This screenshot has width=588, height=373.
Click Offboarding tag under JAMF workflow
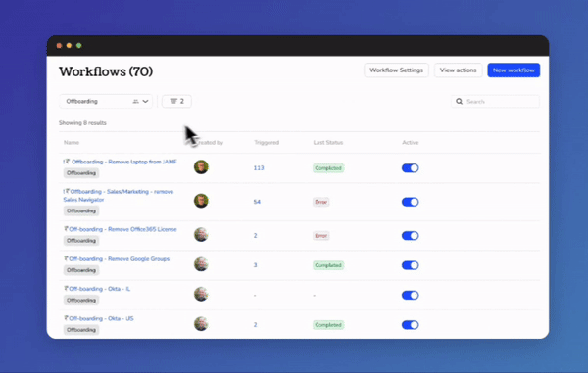point(81,173)
